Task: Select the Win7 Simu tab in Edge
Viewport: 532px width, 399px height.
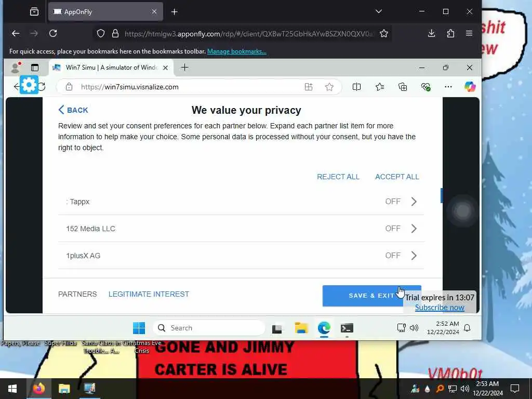Action: [111, 68]
